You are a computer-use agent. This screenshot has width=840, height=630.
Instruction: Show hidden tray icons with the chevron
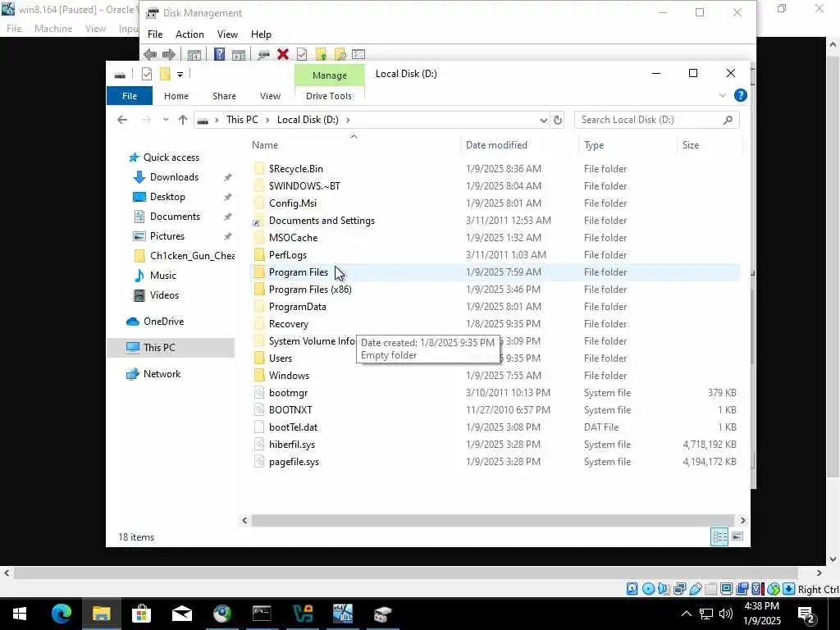click(687, 614)
